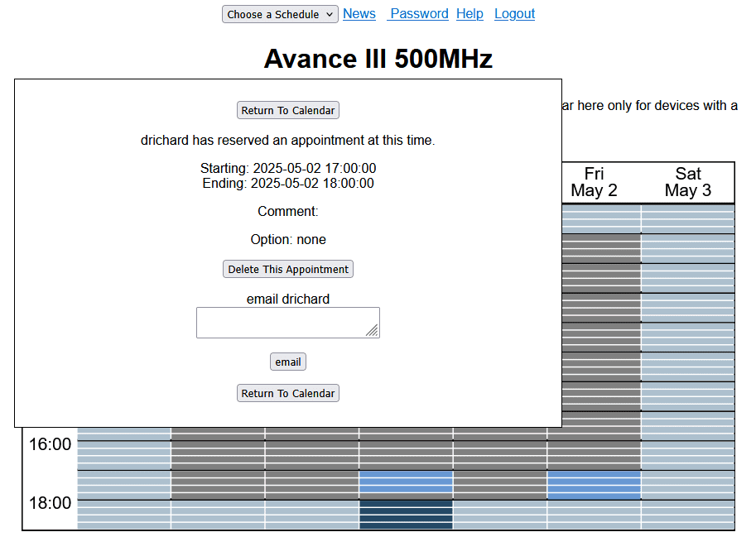Open the News page

point(359,13)
